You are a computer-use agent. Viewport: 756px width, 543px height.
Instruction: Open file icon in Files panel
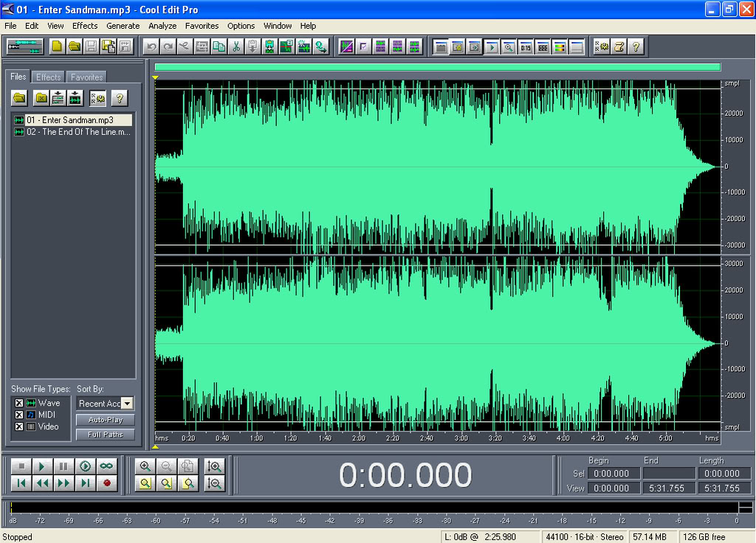tap(19, 98)
